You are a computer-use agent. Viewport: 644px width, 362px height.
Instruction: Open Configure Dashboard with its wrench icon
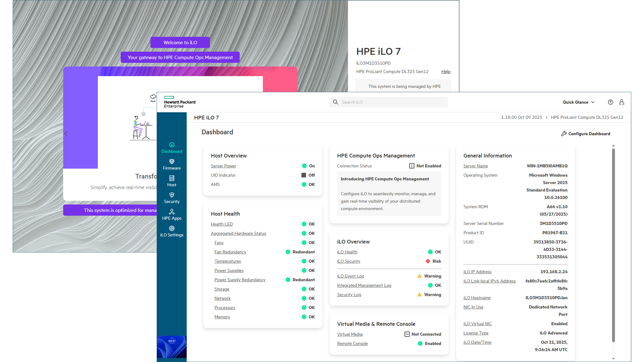(x=563, y=134)
